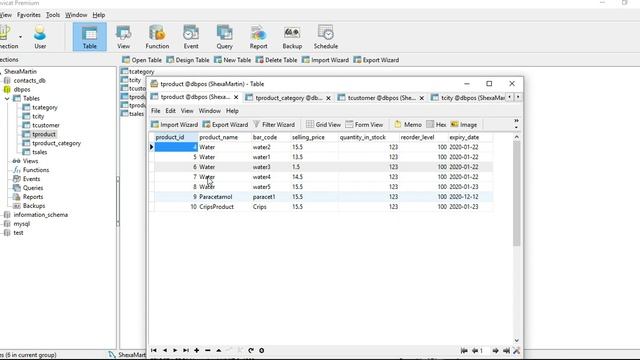The image size is (640, 360).
Task: Collapse the Tables tree node
Action: click(x=7, y=98)
